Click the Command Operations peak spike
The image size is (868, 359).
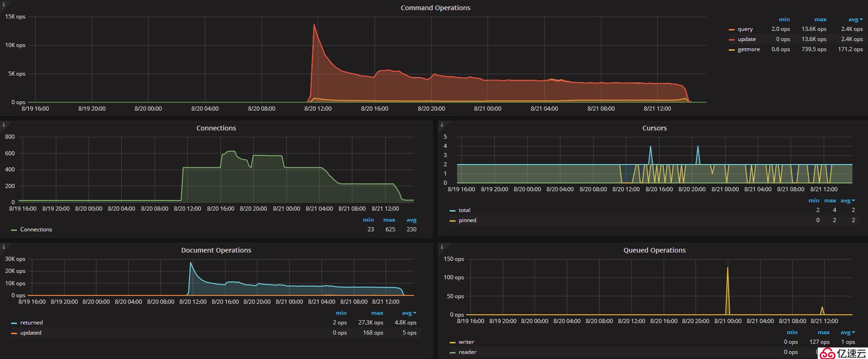(314, 25)
